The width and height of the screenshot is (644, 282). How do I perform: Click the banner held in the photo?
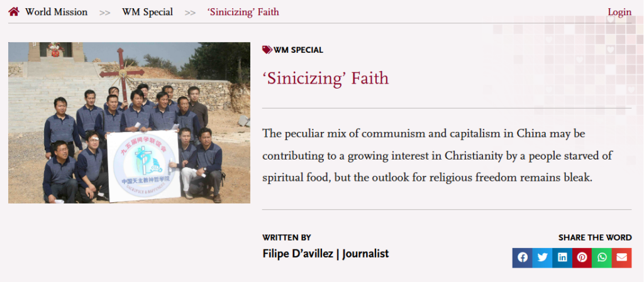coord(143,166)
